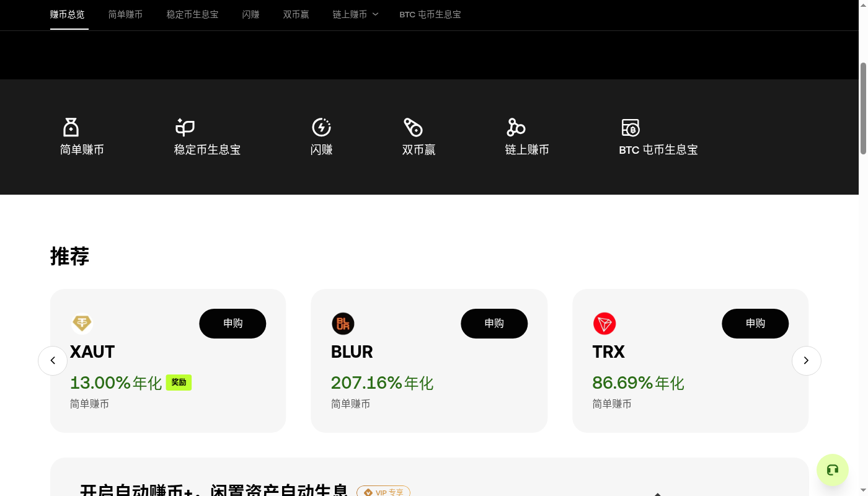Viewport: 868px width, 496px height.
Task: Click the TRX coin logo
Action: (604, 323)
